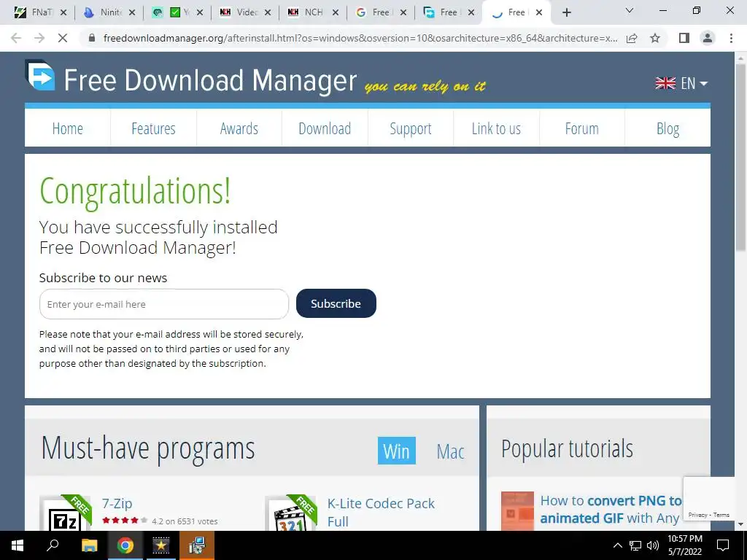Close the FNaT browser tab
747x560 pixels.
pyautogui.click(x=64, y=12)
